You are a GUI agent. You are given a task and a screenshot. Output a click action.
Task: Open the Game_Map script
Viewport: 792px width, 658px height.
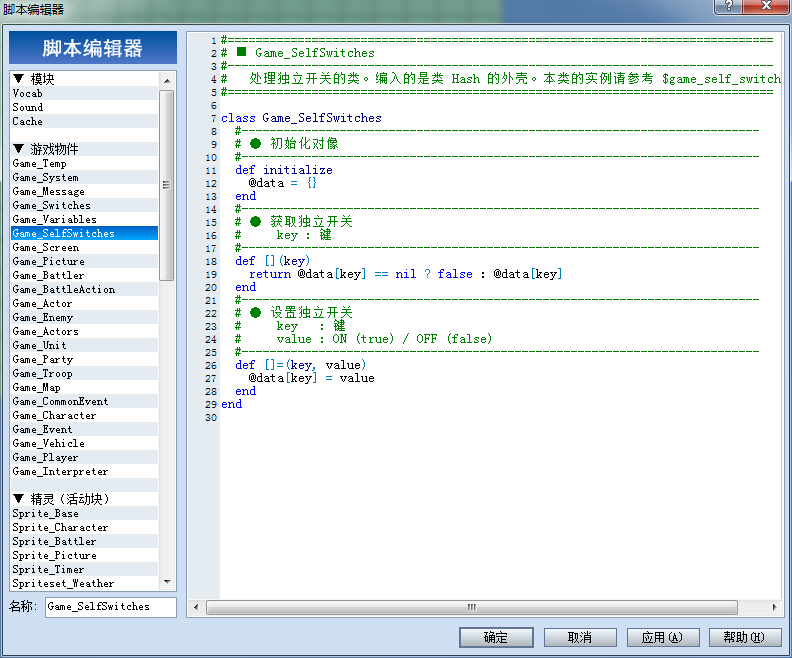pos(84,387)
